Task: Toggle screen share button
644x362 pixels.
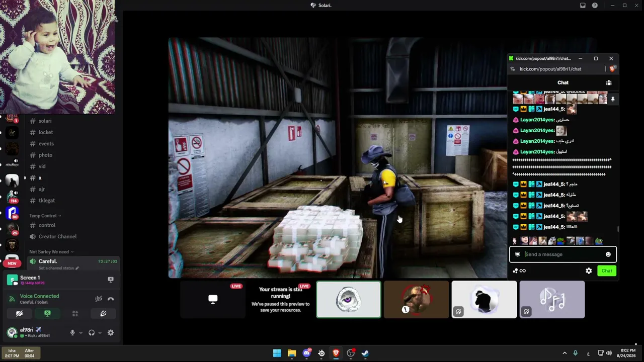Action: pos(47,313)
